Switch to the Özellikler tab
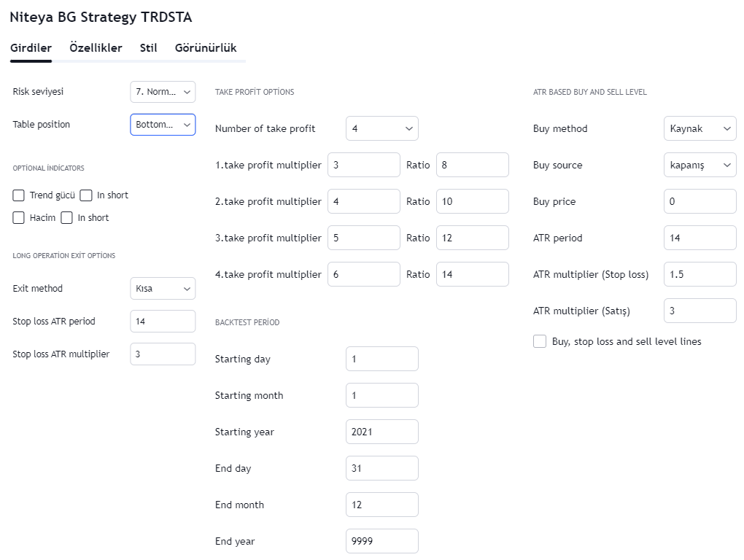The height and width of the screenshot is (560, 744). coord(96,48)
